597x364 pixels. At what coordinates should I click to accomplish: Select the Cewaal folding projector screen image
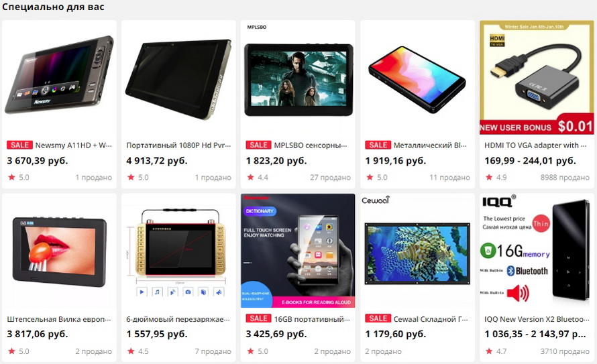[x=417, y=251]
